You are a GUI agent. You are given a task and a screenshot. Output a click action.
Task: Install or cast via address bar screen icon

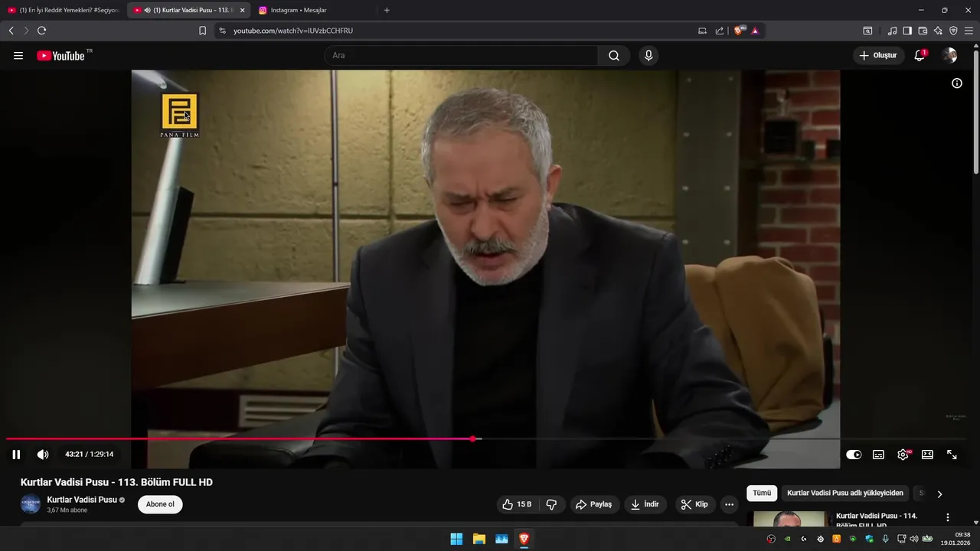[x=702, y=31]
